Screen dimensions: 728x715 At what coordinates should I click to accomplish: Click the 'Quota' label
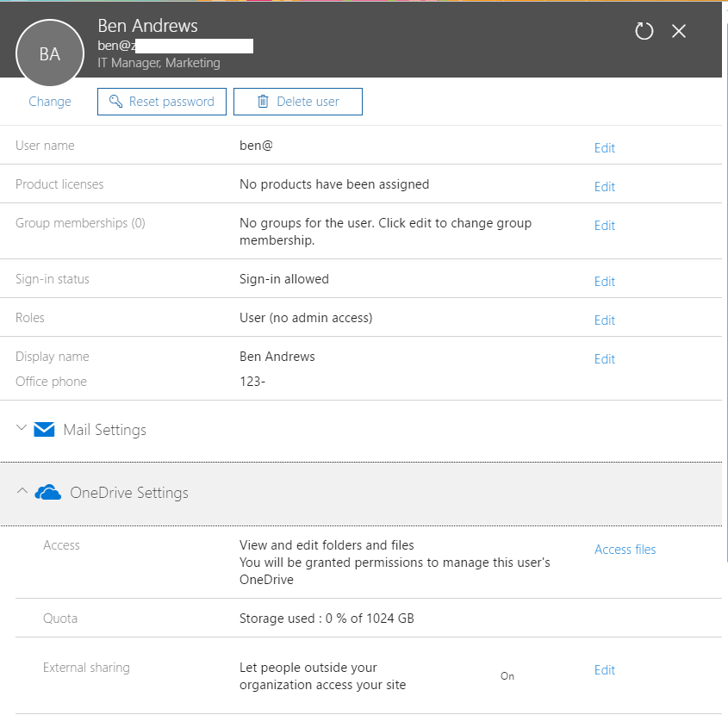point(60,619)
